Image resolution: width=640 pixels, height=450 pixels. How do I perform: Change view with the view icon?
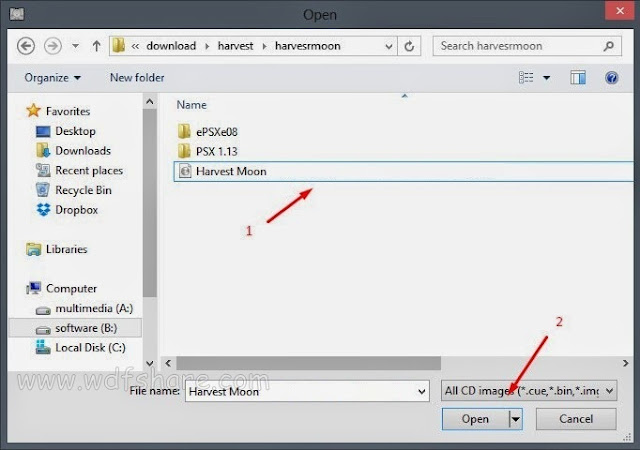tap(526, 77)
